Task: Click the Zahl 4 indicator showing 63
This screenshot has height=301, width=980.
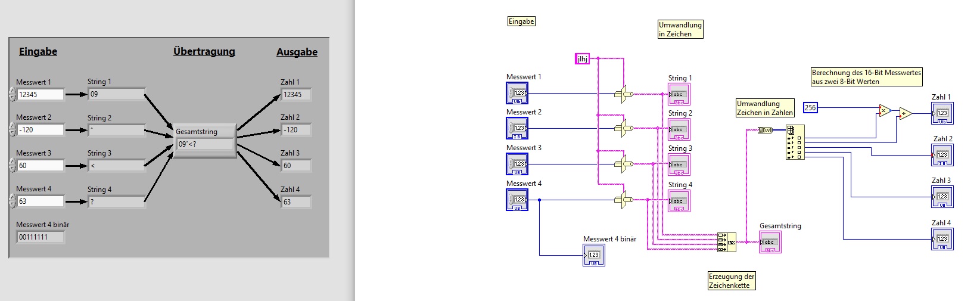Action: (295, 201)
